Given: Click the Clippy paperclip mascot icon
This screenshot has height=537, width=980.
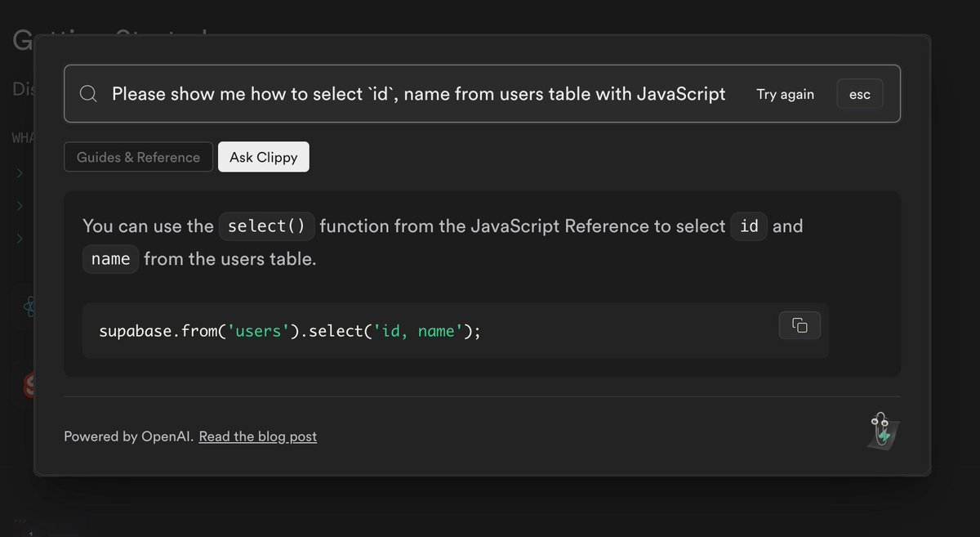Looking at the screenshot, I should tap(882, 430).
